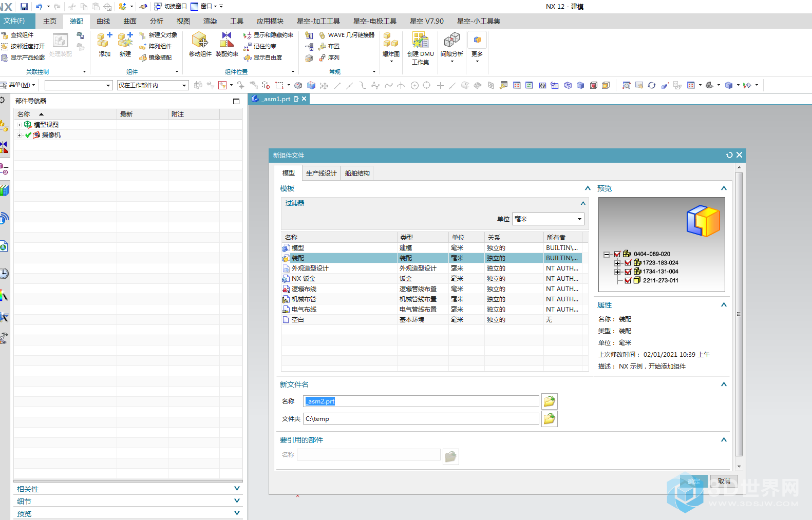
Task: Click Find Component (查找组件)
Action: click(x=17, y=35)
